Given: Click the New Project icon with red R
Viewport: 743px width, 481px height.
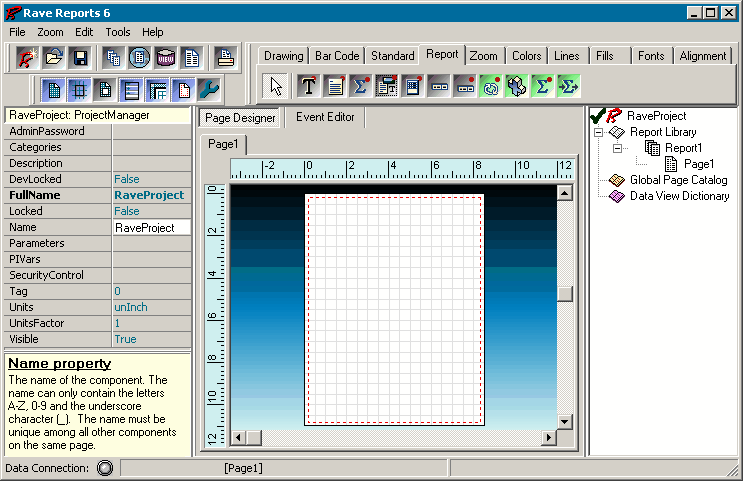Looking at the screenshot, I should (x=27, y=58).
